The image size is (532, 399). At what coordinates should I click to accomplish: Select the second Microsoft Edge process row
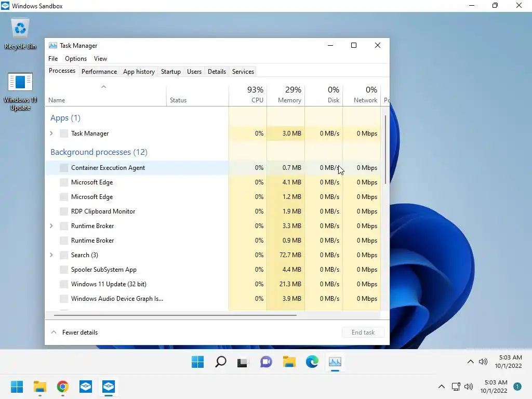tap(213, 197)
